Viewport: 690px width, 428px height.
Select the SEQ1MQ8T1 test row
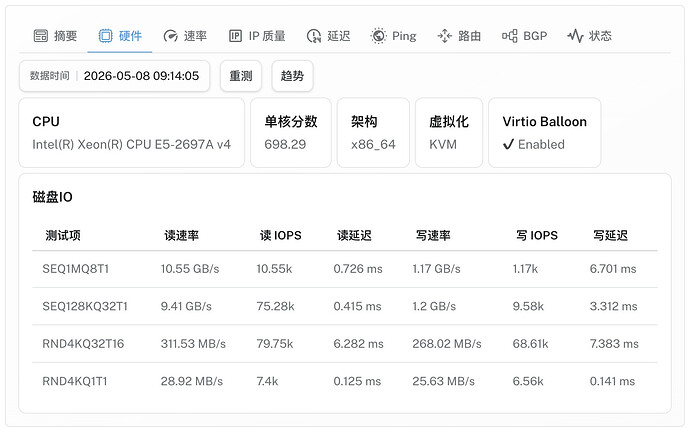click(x=345, y=269)
